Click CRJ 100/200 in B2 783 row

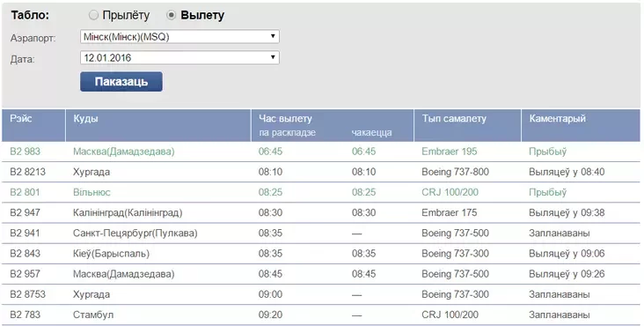click(x=450, y=315)
